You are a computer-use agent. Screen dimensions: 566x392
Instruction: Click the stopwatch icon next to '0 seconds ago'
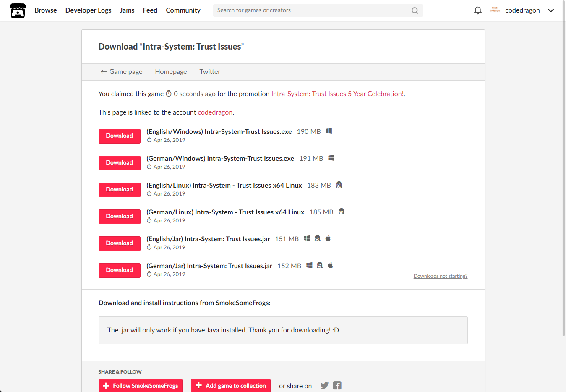coord(169,94)
